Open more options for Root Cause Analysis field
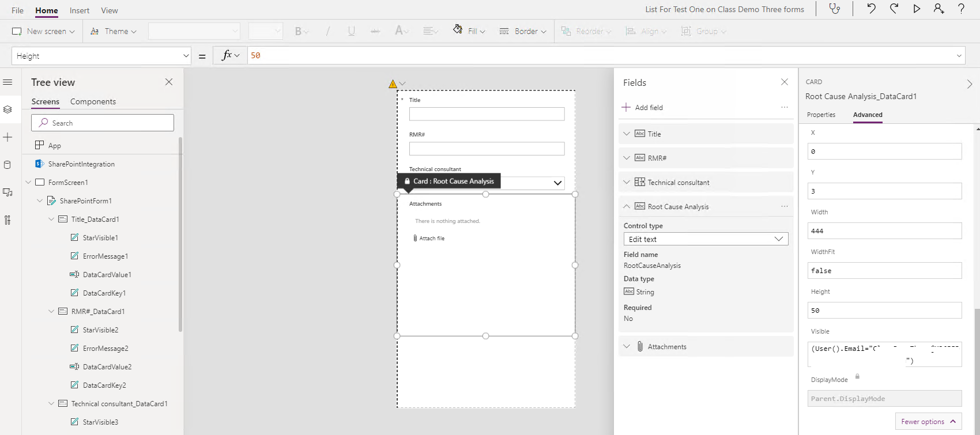 (785, 206)
